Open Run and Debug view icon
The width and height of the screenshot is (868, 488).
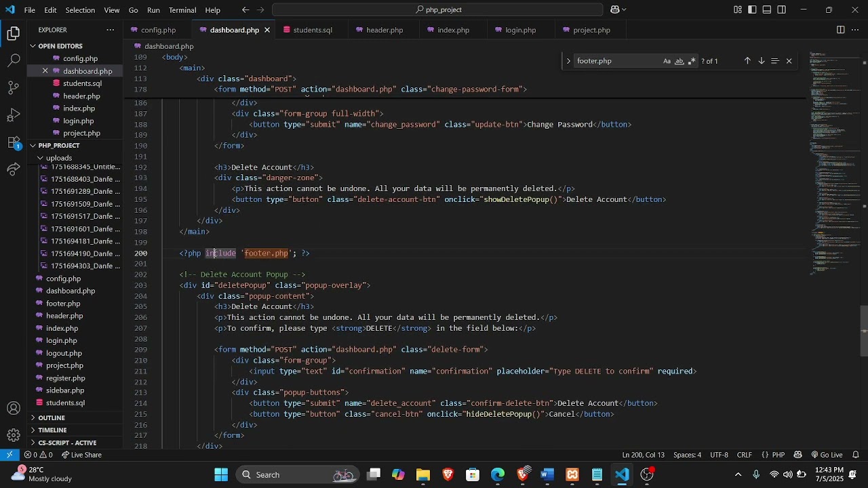click(x=14, y=115)
